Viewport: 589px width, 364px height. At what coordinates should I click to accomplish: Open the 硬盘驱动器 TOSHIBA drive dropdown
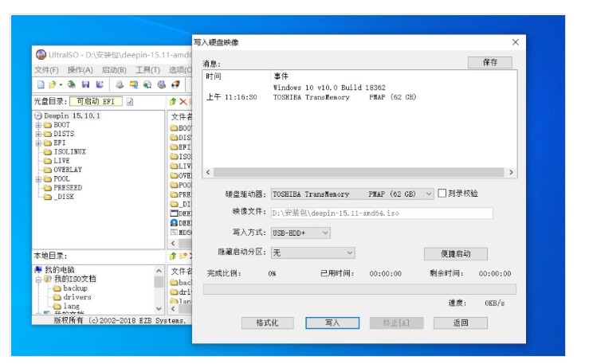(x=429, y=194)
